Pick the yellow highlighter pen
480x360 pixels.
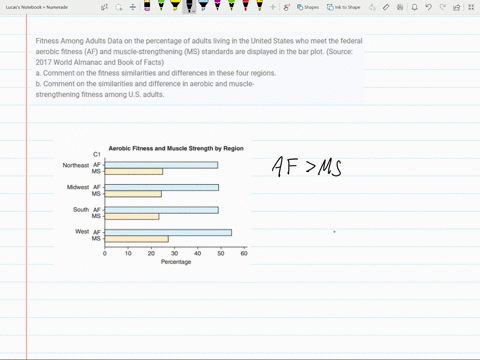(175, 6)
